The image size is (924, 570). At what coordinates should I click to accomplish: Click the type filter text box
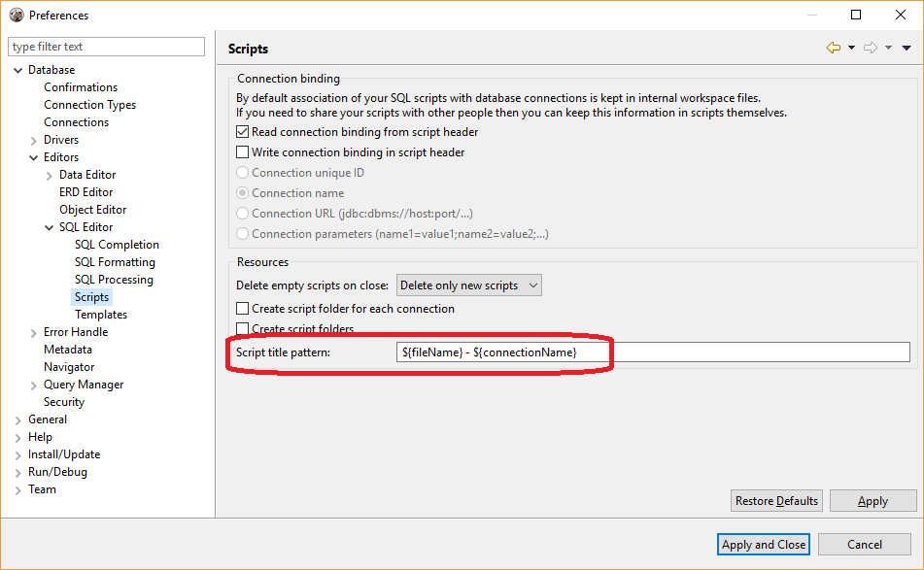[105, 46]
